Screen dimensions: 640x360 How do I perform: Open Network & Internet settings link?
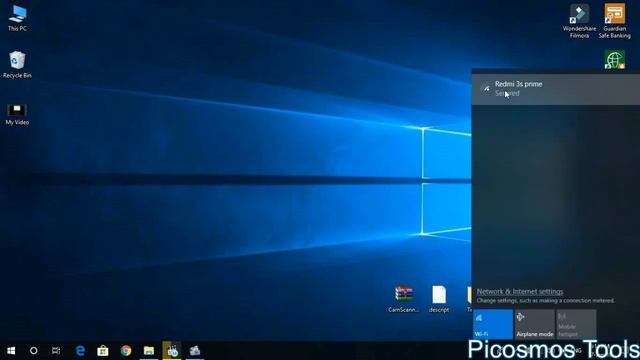(520, 291)
